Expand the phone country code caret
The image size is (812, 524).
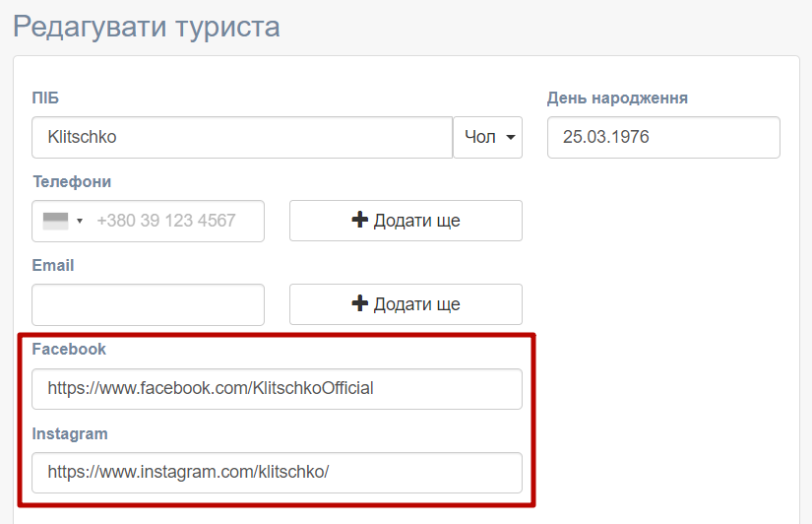click(x=80, y=221)
